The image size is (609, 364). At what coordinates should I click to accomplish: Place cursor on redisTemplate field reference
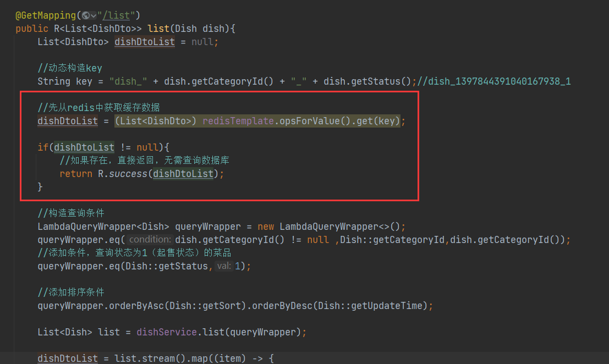pyautogui.click(x=238, y=121)
